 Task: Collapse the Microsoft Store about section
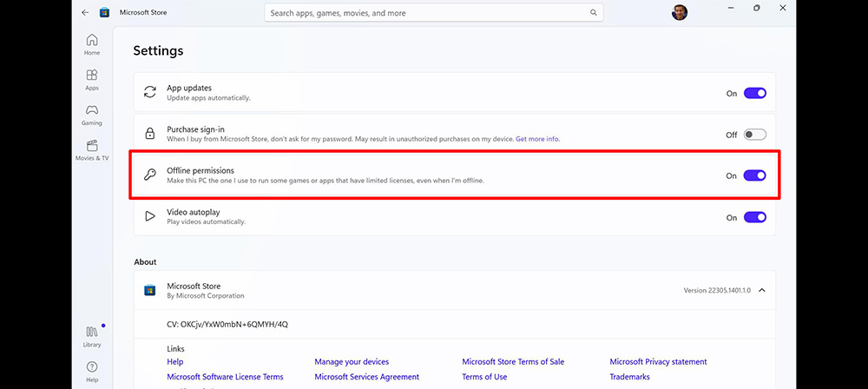pos(762,290)
